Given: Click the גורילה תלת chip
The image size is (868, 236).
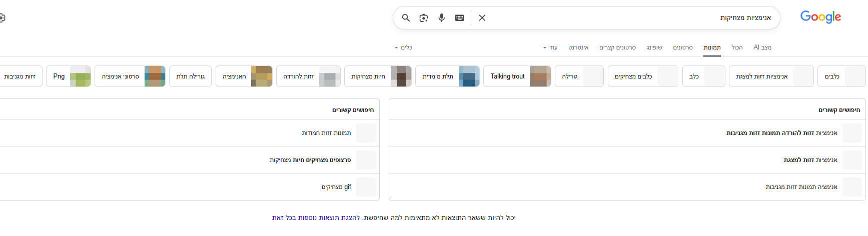Looking at the screenshot, I should point(191,76).
